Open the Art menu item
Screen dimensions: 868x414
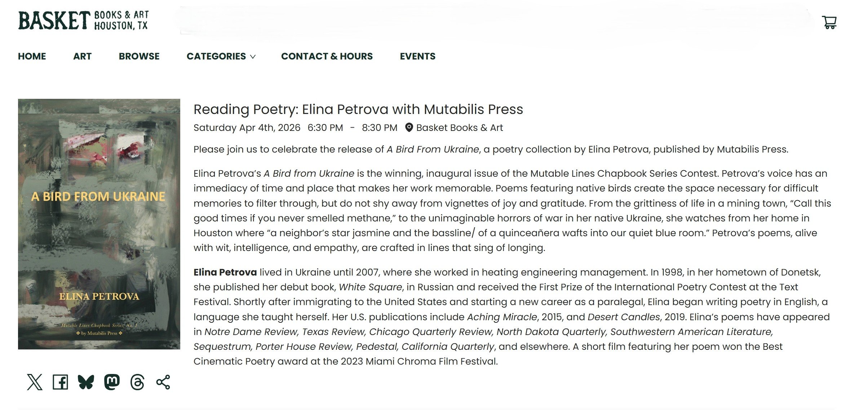coord(83,56)
